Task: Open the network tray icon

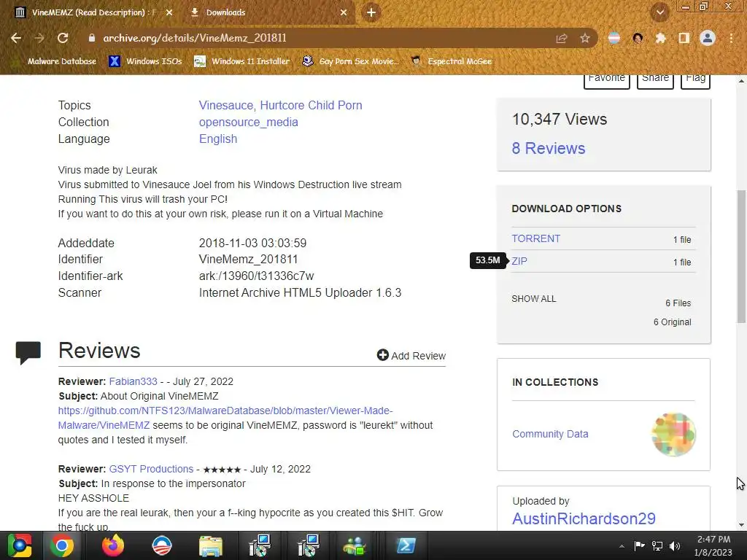Action: tap(657, 545)
